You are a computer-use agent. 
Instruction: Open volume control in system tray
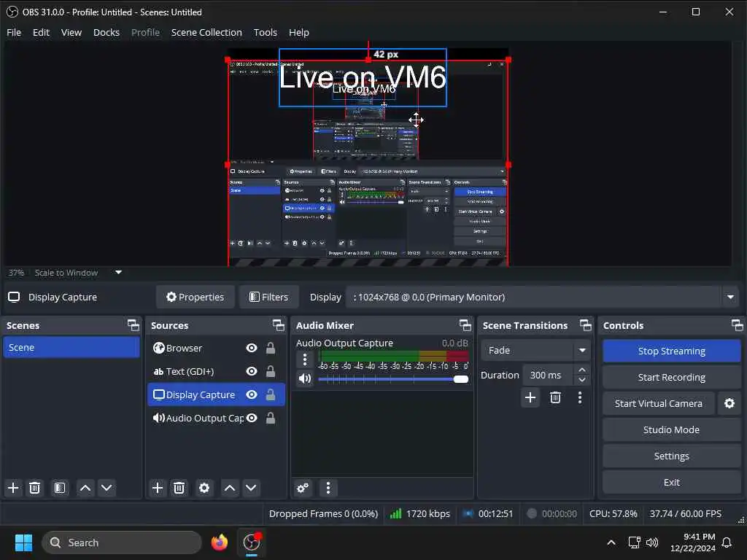click(x=652, y=542)
